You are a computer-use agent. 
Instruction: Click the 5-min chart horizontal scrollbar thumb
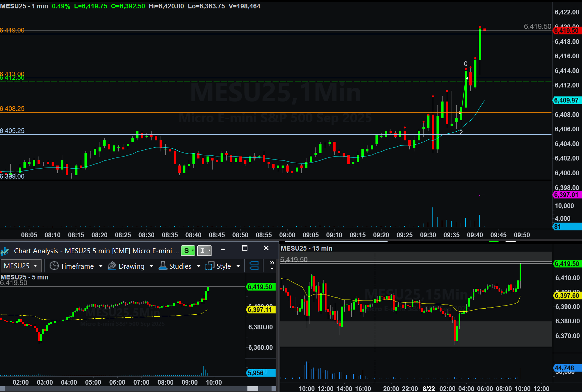[253, 389]
